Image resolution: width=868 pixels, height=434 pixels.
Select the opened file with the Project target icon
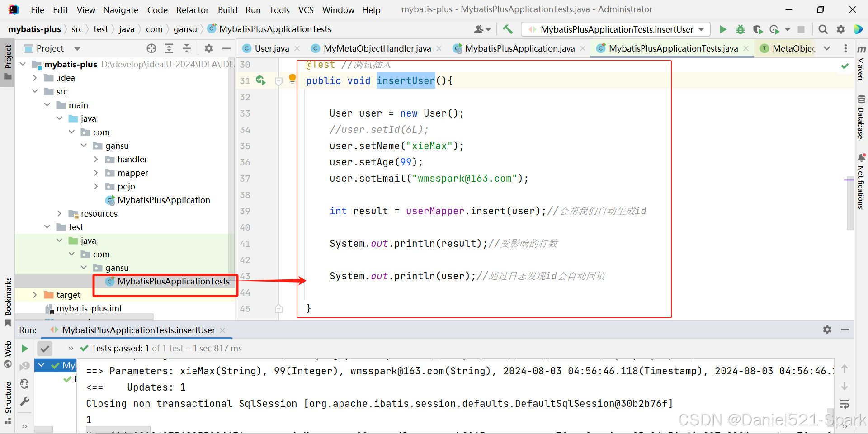(151, 48)
